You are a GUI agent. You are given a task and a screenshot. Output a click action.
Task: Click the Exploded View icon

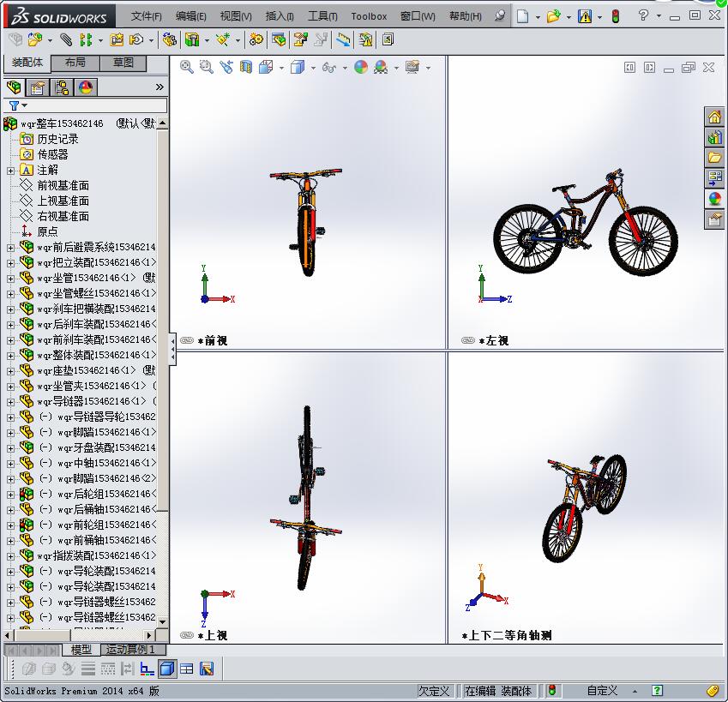(x=300, y=40)
